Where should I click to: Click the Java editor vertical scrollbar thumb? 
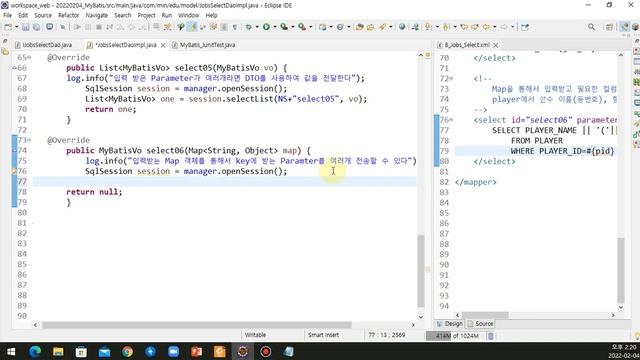click(421, 271)
